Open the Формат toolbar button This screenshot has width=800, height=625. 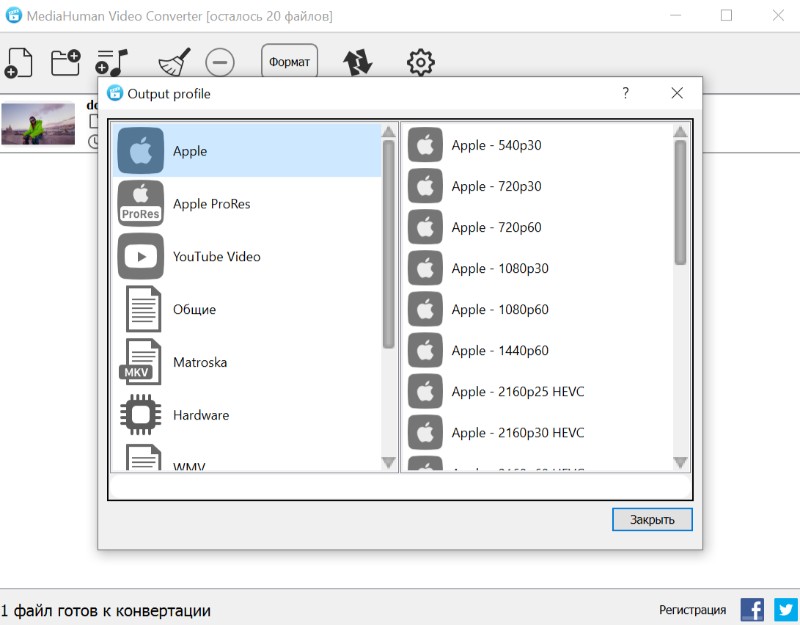[x=289, y=62]
